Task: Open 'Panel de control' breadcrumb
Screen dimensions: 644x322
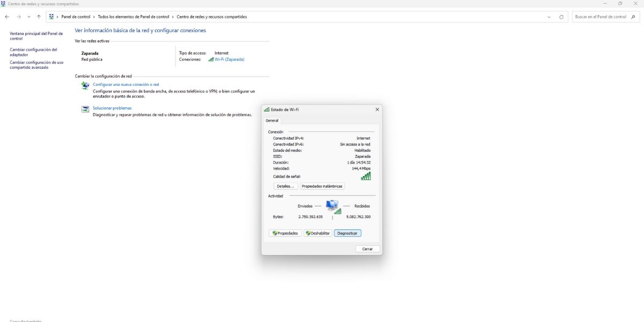Action: coord(76,17)
